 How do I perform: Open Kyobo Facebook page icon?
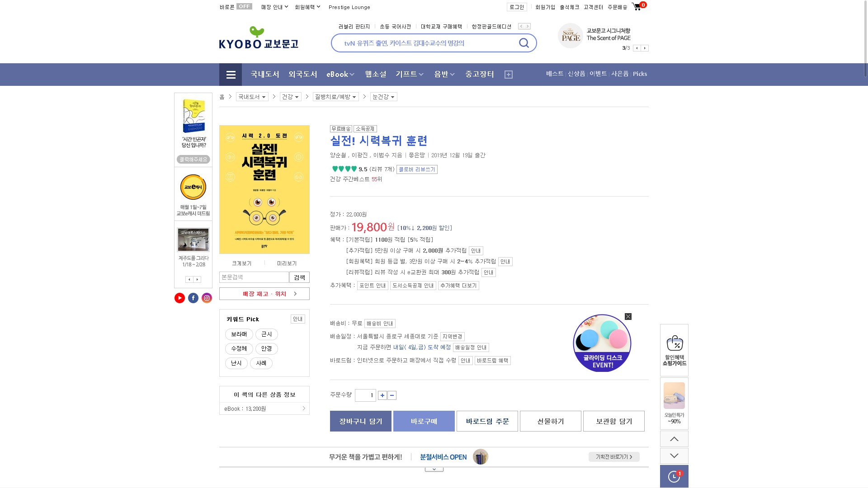193,298
